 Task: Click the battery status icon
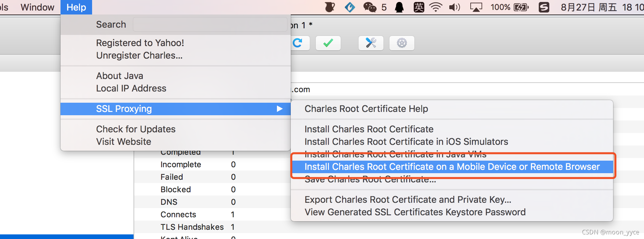click(521, 7)
